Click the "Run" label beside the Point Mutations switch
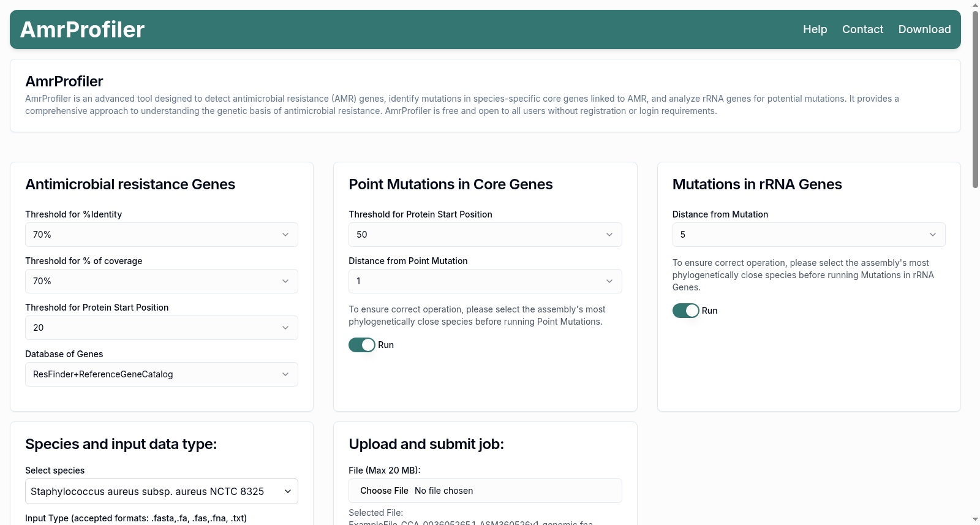This screenshot has width=980, height=525. pos(386,345)
